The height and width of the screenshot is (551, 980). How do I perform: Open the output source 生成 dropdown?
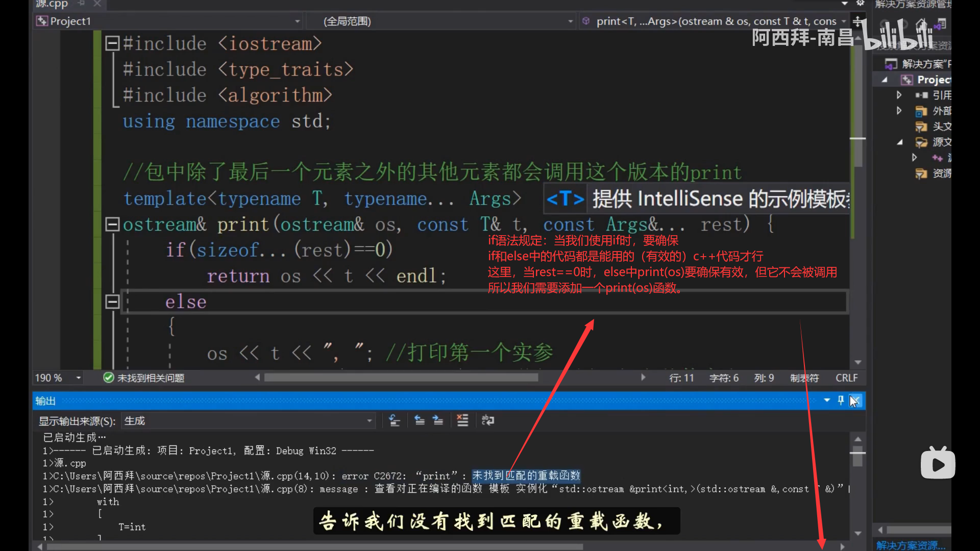click(x=249, y=421)
